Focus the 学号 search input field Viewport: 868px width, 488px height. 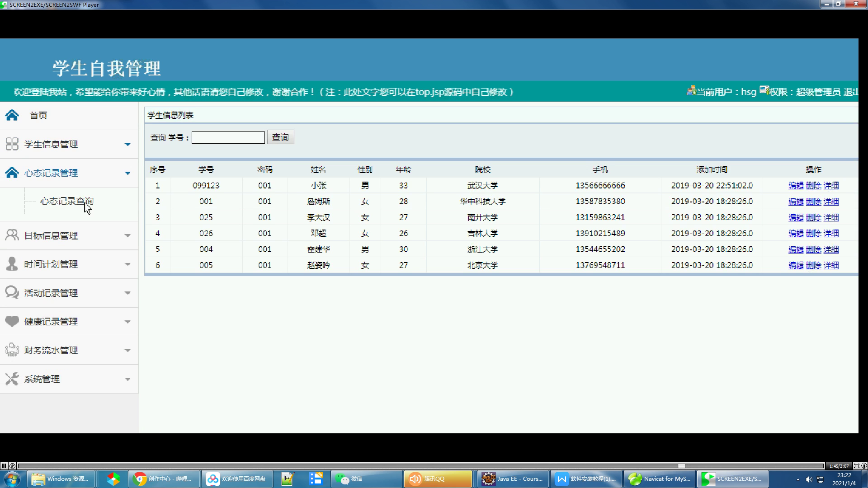[x=228, y=137]
